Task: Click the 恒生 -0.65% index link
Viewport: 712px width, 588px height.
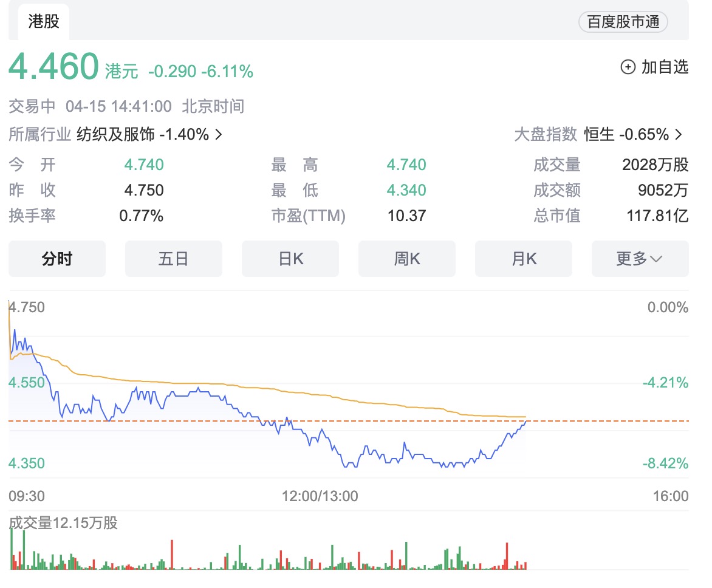Action: [x=626, y=134]
